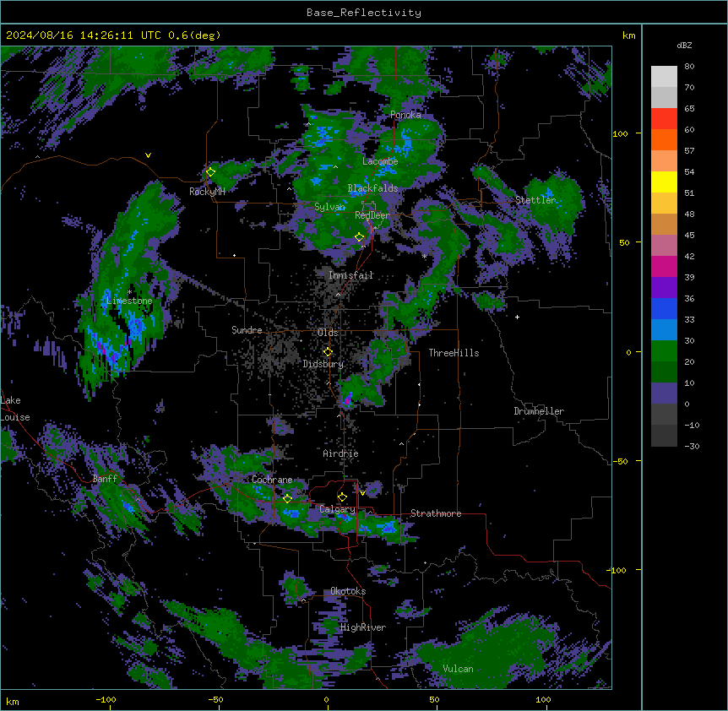Click the yellow diamond marker below RedDeer
This screenshot has height=711, width=728.
(x=359, y=237)
